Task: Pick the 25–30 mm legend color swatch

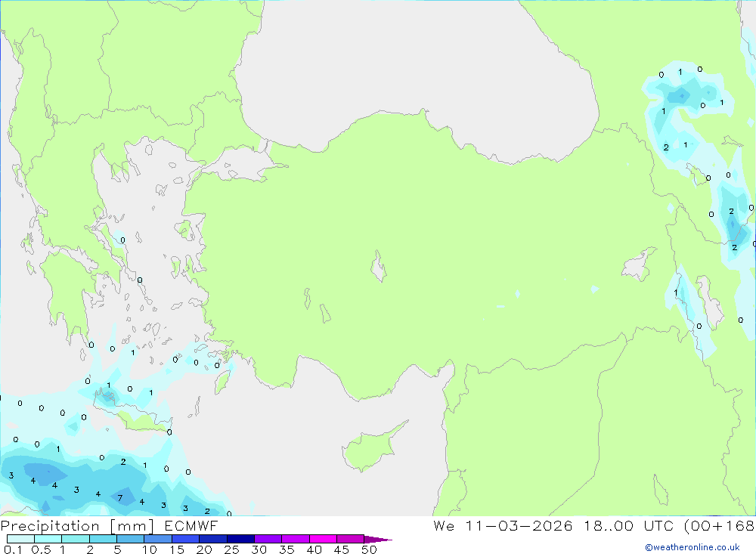Action: click(x=240, y=539)
